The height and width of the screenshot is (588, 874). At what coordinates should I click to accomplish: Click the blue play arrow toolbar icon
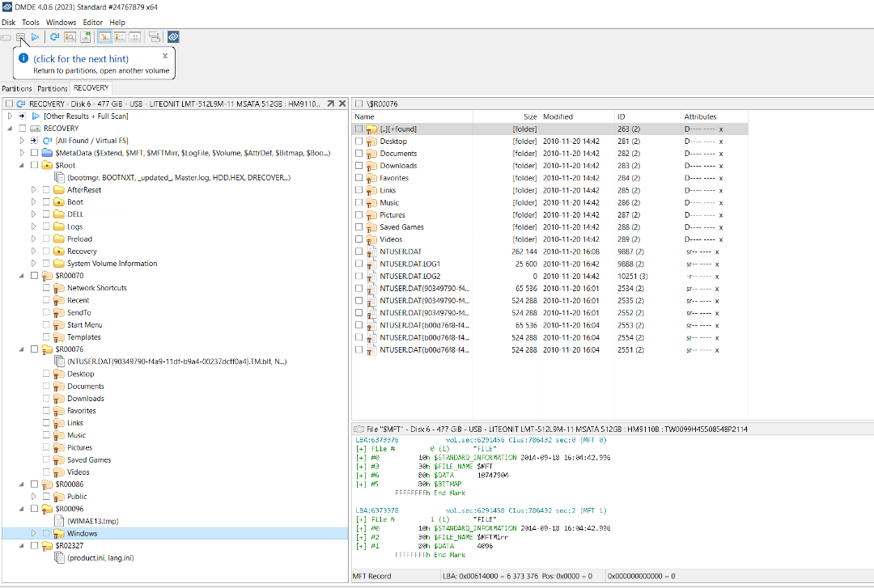[36, 37]
